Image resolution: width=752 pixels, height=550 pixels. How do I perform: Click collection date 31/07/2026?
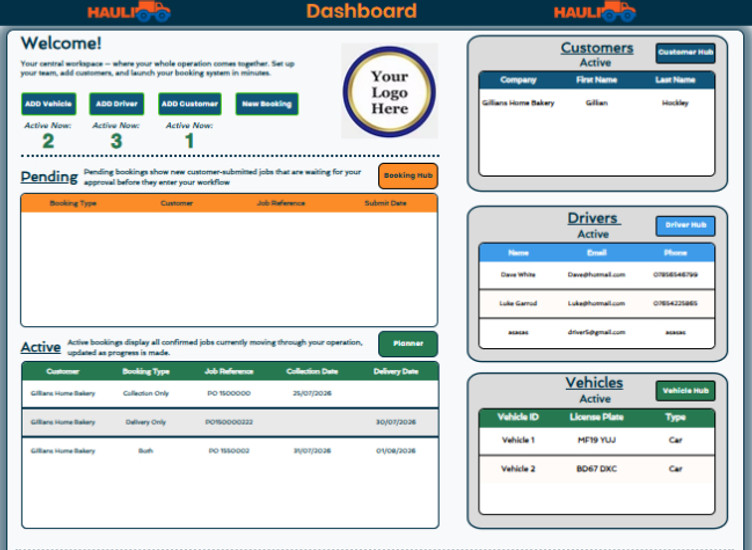tap(312, 451)
